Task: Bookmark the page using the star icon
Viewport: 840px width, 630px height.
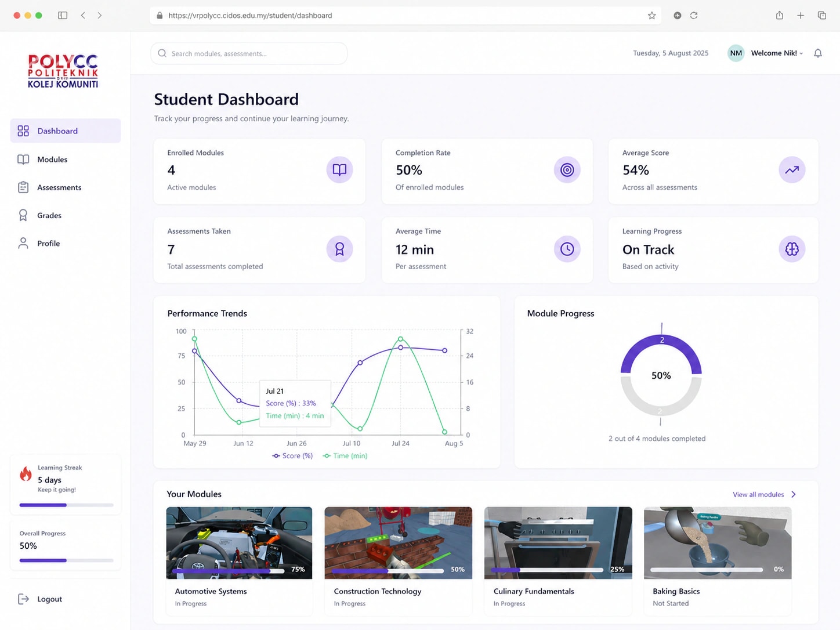Action: 651,16
